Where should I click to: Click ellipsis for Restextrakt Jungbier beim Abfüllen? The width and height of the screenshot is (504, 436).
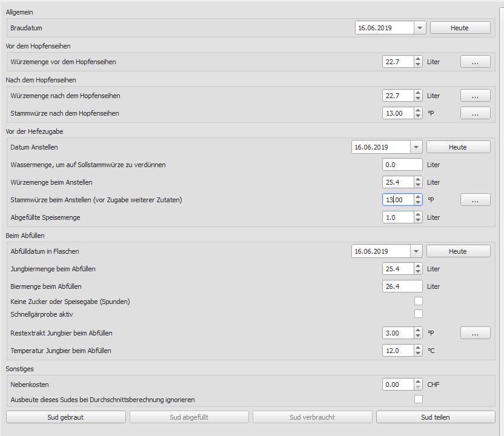point(476,333)
